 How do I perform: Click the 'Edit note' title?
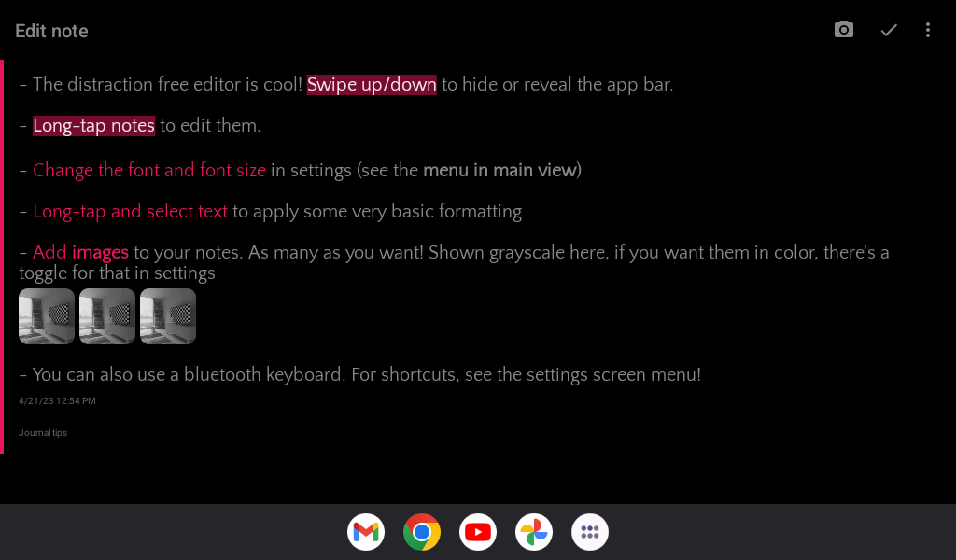pyautogui.click(x=52, y=31)
